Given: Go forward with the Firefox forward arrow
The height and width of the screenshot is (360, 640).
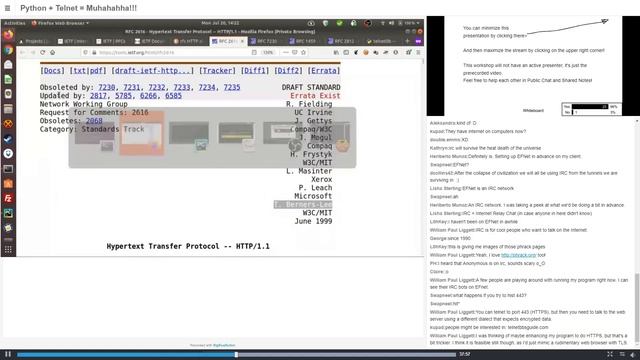Looking at the screenshot, I should (33, 52).
